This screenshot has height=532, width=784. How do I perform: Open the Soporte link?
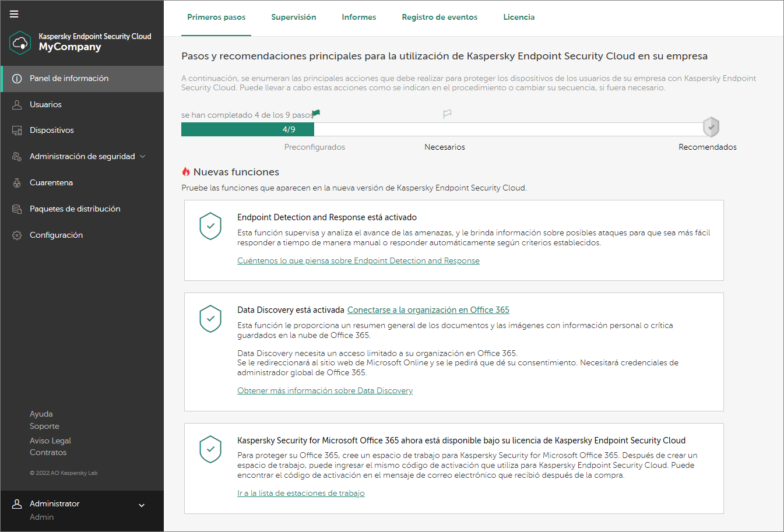tap(44, 427)
